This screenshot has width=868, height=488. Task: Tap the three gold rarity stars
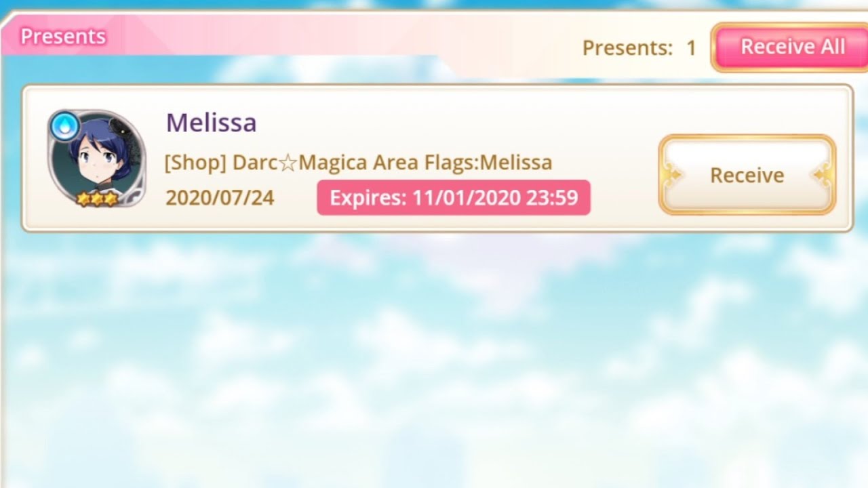tap(98, 199)
